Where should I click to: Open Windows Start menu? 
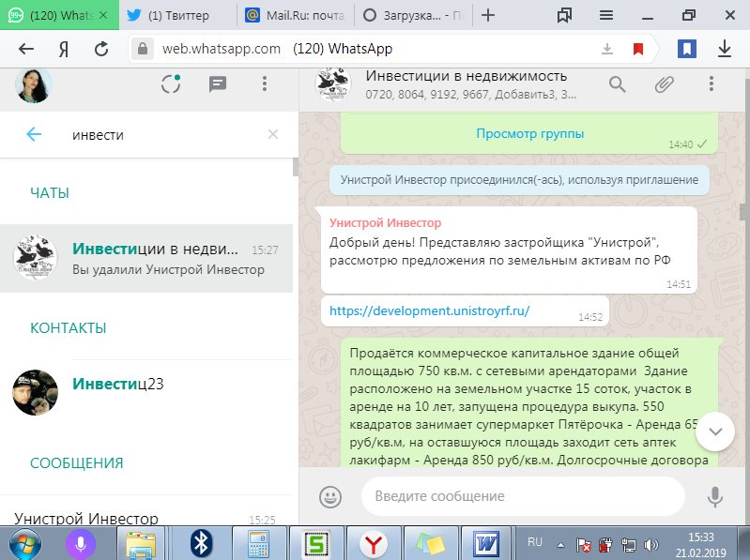pos(24,544)
